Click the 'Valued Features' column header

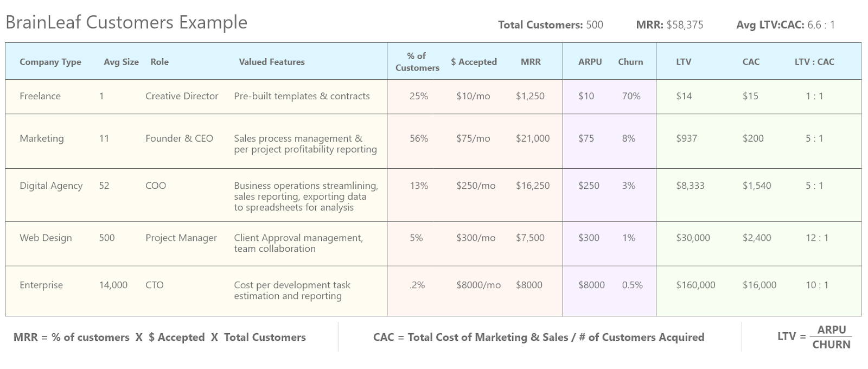pyautogui.click(x=272, y=62)
